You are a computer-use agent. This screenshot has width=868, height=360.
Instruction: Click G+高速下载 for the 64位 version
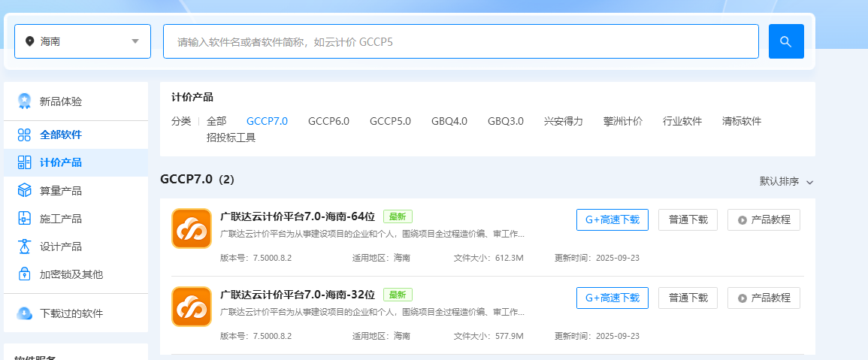click(612, 220)
